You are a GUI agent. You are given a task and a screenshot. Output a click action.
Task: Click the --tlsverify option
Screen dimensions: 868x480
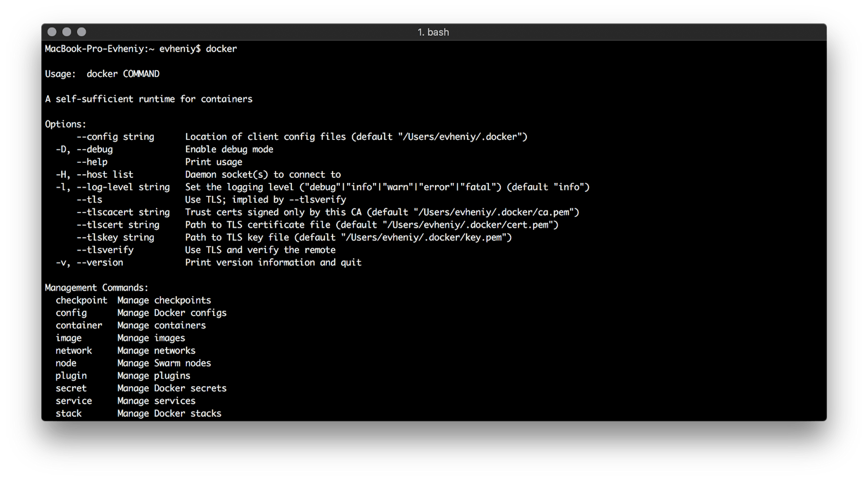pyautogui.click(x=105, y=250)
